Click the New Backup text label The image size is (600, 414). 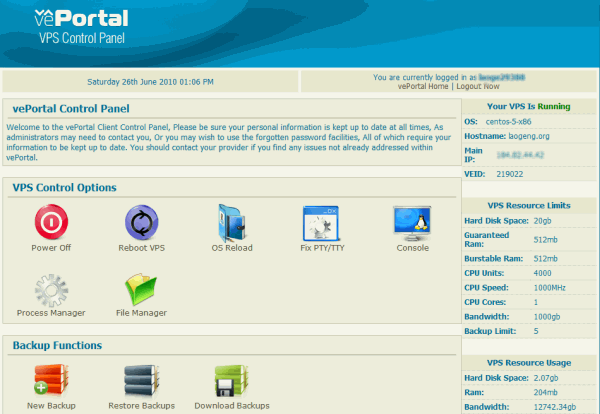(51, 406)
